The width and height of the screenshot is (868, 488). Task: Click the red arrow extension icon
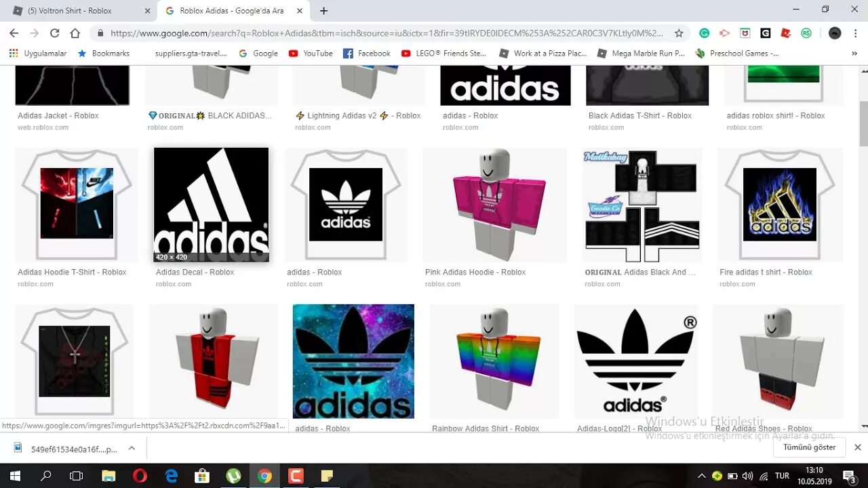click(724, 33)
